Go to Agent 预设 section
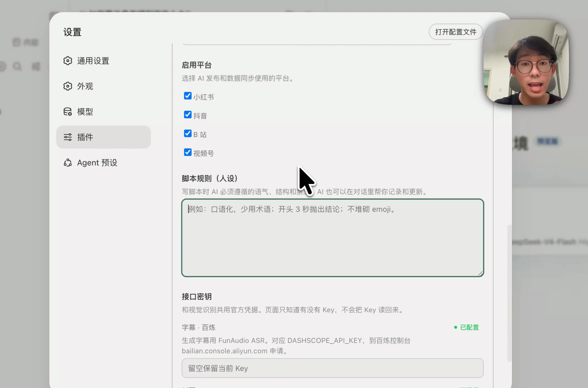Viewport: 588px width, 388px height. coord(103,163)
